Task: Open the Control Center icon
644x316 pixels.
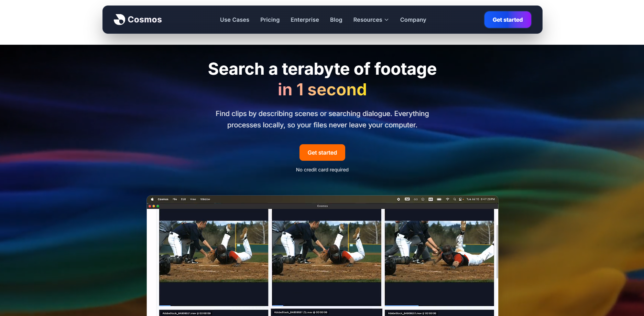Action: [x=461, y=199]
